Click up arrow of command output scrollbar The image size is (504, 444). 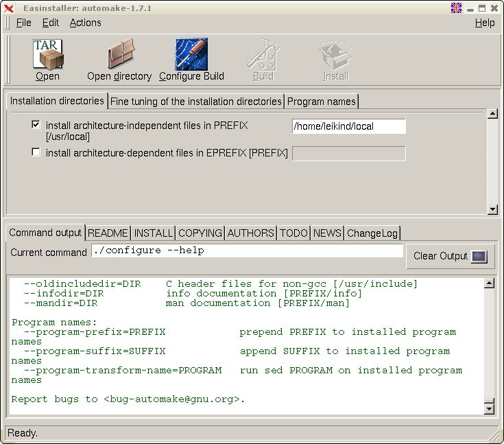489,283
